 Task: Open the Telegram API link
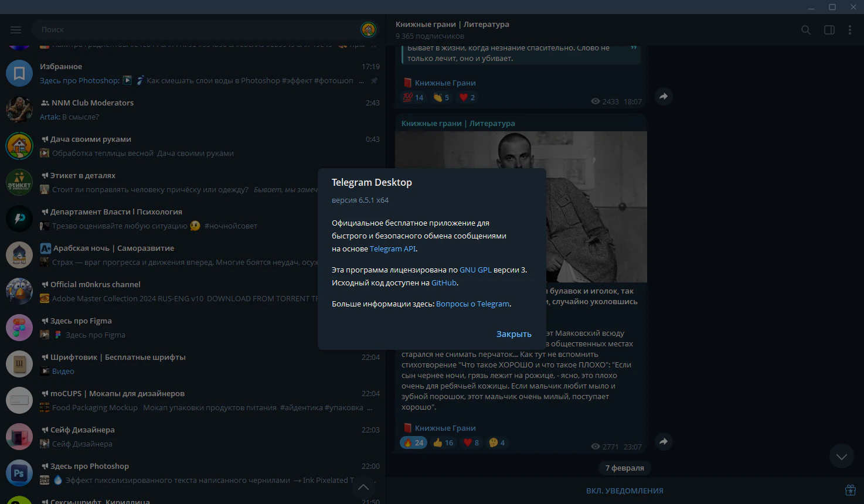(392, 248)
